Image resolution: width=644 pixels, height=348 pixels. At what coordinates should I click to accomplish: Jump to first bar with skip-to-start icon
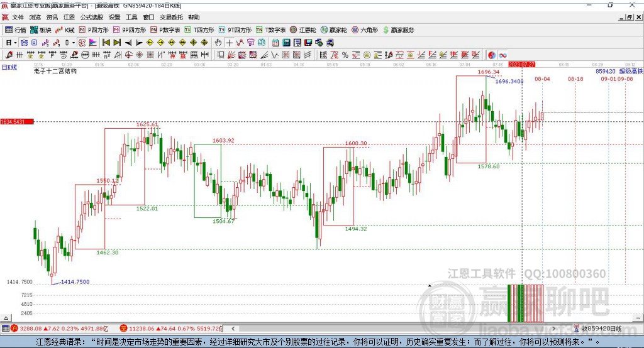click(106, 43)
